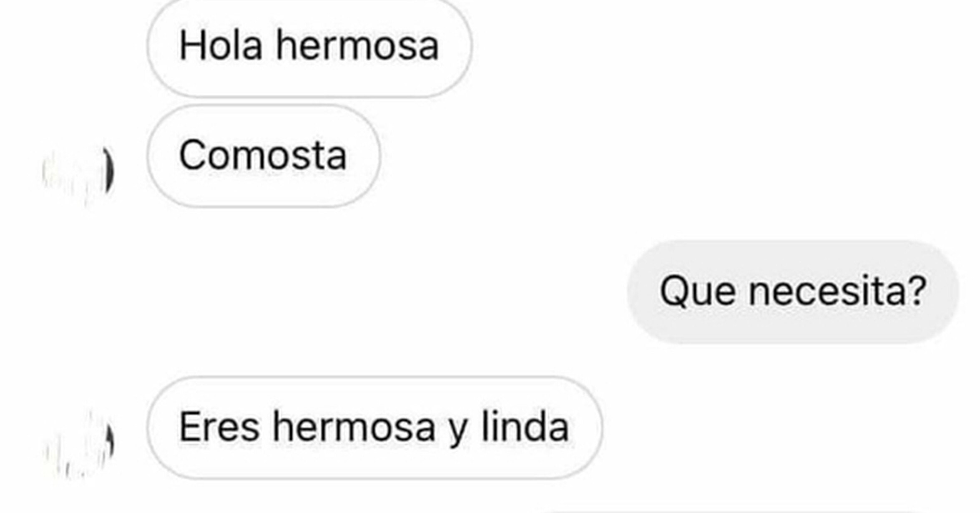The image size is (980, 513).
Task: Open the blurred avatar beside "Eres hermosa y linda"
Action: [x=78, y=443]
